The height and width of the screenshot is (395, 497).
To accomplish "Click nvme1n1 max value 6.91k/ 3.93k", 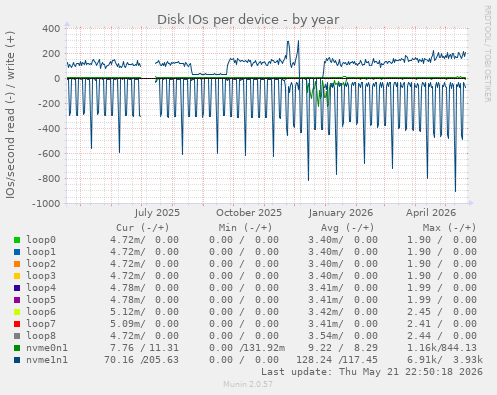I will point(445,360).
